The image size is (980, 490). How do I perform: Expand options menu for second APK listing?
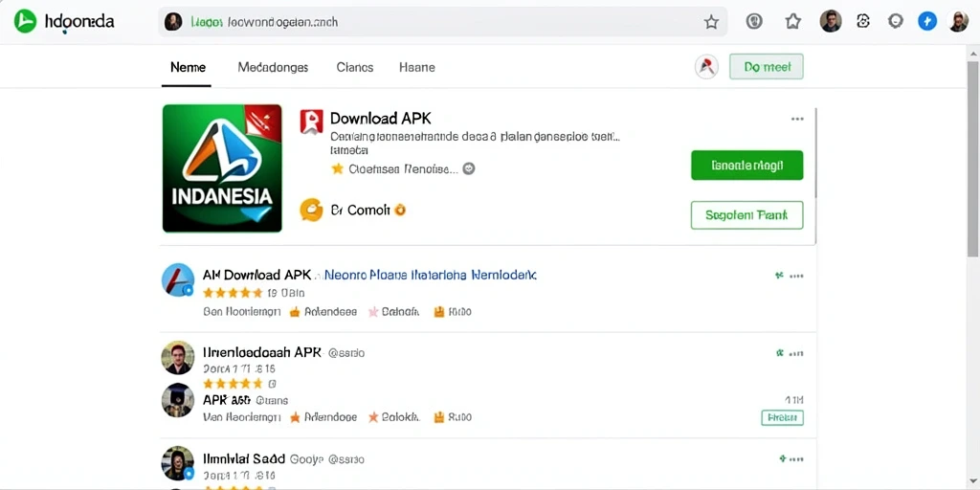(796, 353)
